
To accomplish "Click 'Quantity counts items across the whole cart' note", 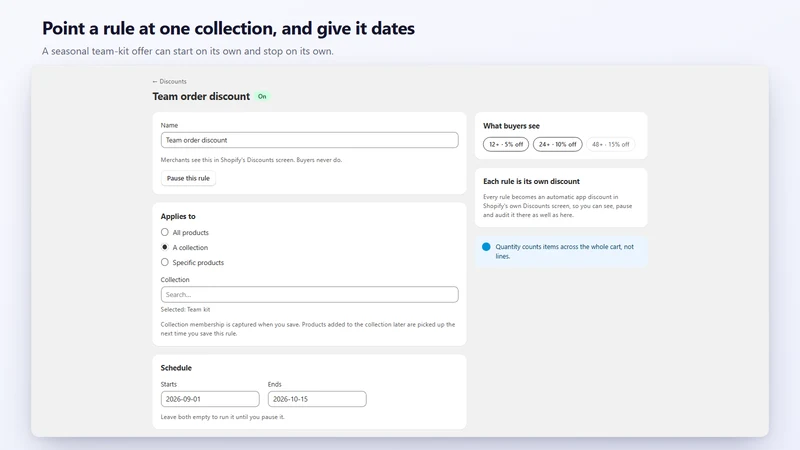I will (x=564, y=251).
